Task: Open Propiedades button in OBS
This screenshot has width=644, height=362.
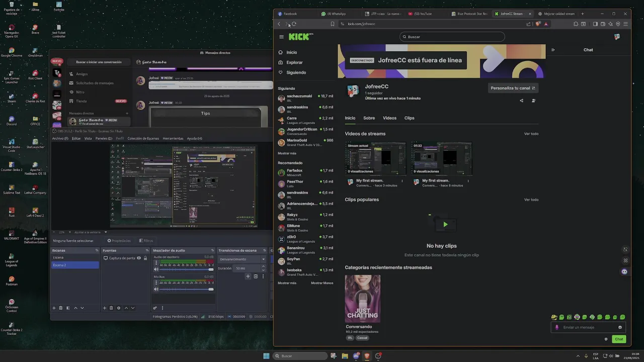Action: pos(119,241)
